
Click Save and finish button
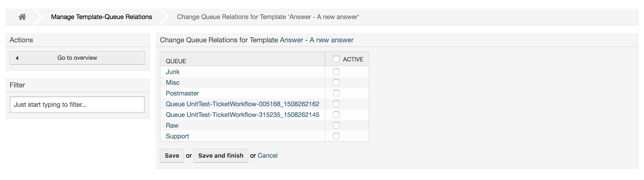pyautogui.click(x=221, y=156)
